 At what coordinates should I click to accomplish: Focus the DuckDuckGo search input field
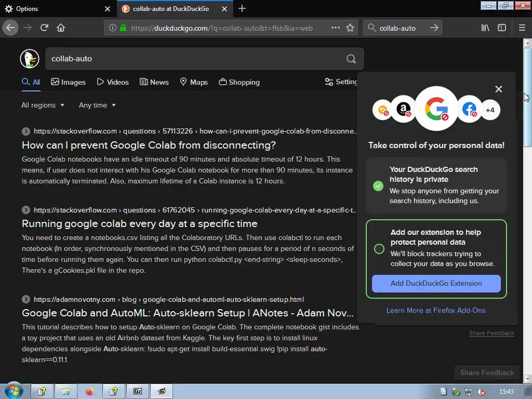[x=195, y=59]
